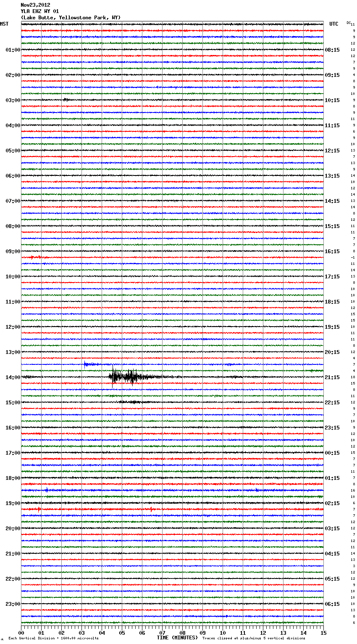Click the "07:00" MST time label
Viewport: 357px width, 644px height.
coord(13,201)
